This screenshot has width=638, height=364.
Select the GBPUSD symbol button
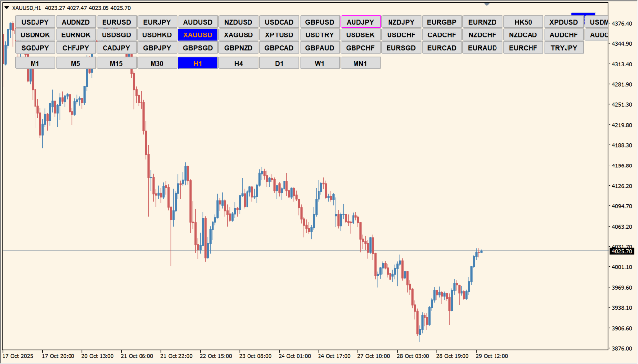319,22
